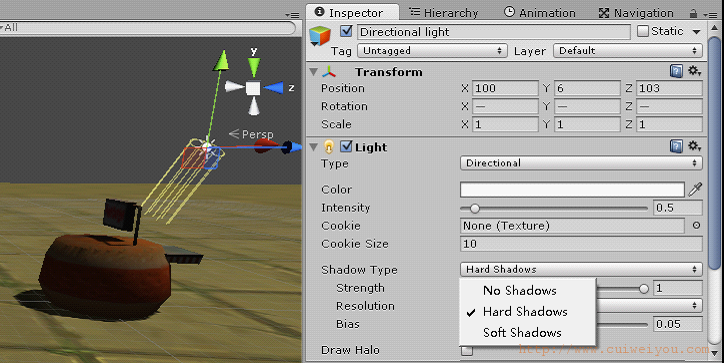The width and height of the screenshot is (724, 363).
Task: Click the Position X input field
Action: [505, 88]
